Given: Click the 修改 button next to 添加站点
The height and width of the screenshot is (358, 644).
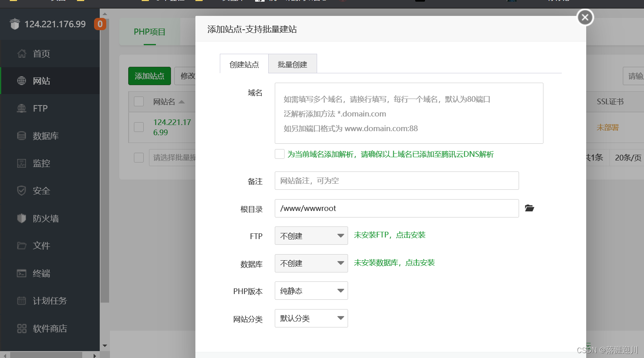Looking at the screenshot, I should point(185,76).
